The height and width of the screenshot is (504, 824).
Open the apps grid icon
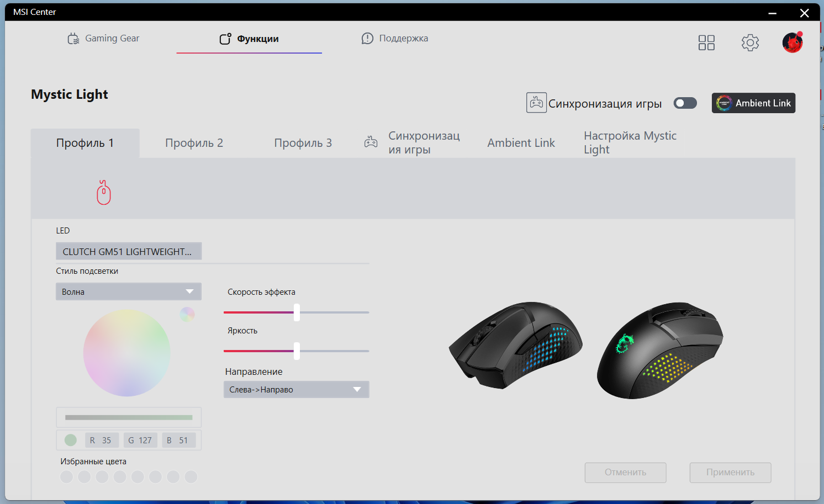coord(706,43)
